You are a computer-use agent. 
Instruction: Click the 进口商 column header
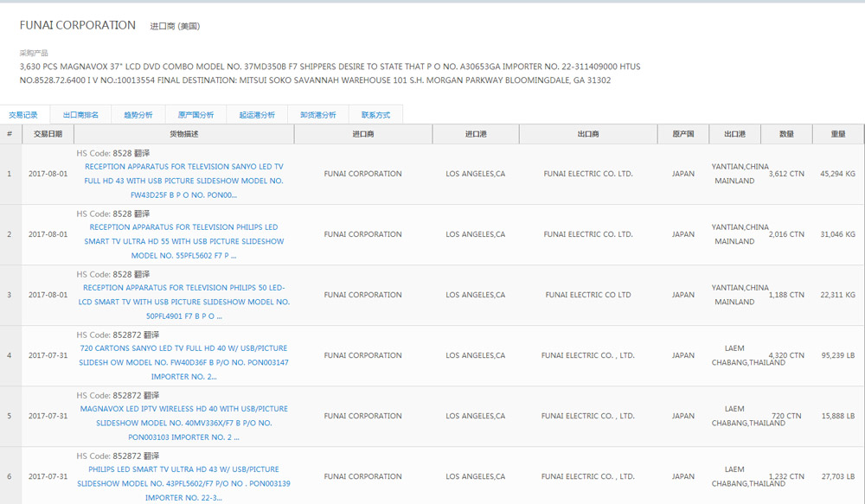tap(363, 134)
